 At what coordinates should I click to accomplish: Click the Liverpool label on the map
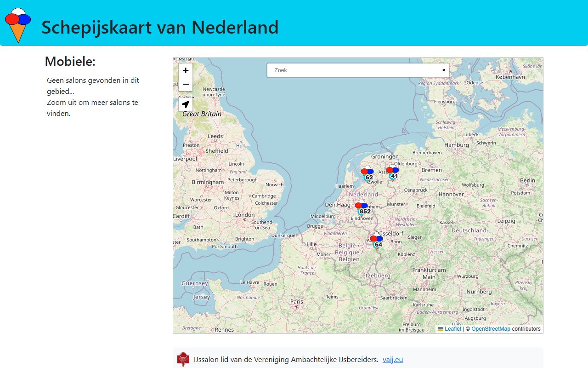185,159
